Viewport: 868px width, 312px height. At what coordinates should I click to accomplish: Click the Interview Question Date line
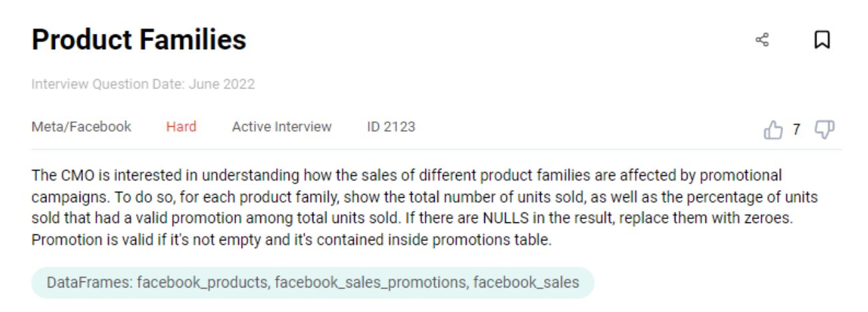(143, 84)
